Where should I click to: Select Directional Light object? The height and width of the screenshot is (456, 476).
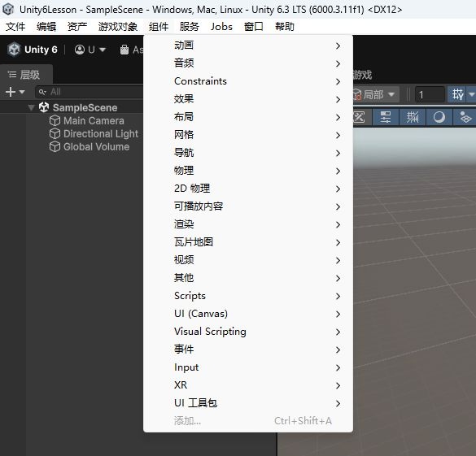point(101,133)
